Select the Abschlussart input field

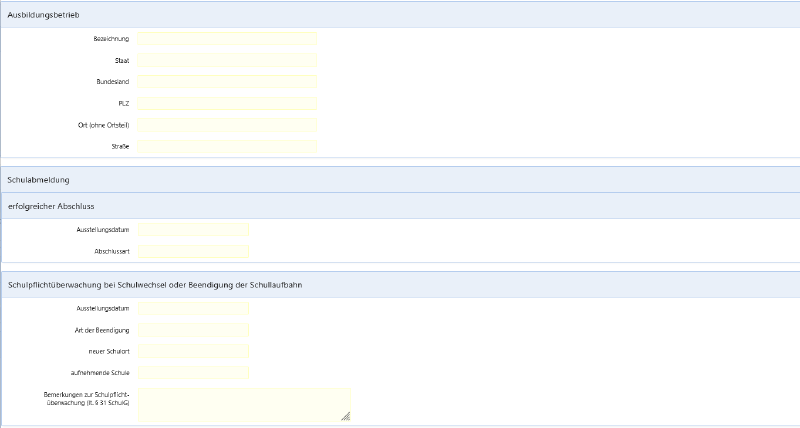(x=193, y=251)
